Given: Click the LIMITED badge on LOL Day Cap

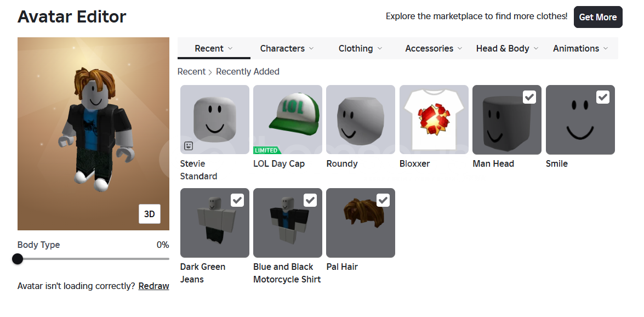Looking at the screenshot, I should [x=267, y=150].
